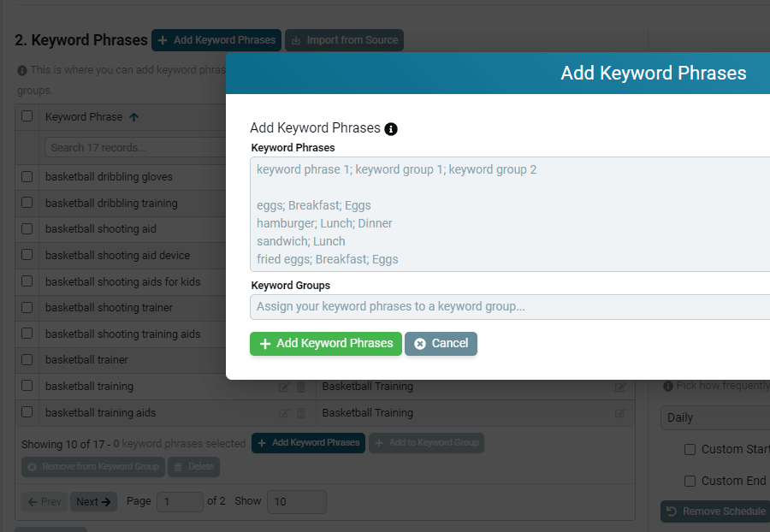Click Basketball Training group in basketball training aids row
The height and width of the screenshot is (532, 770).
367,413
